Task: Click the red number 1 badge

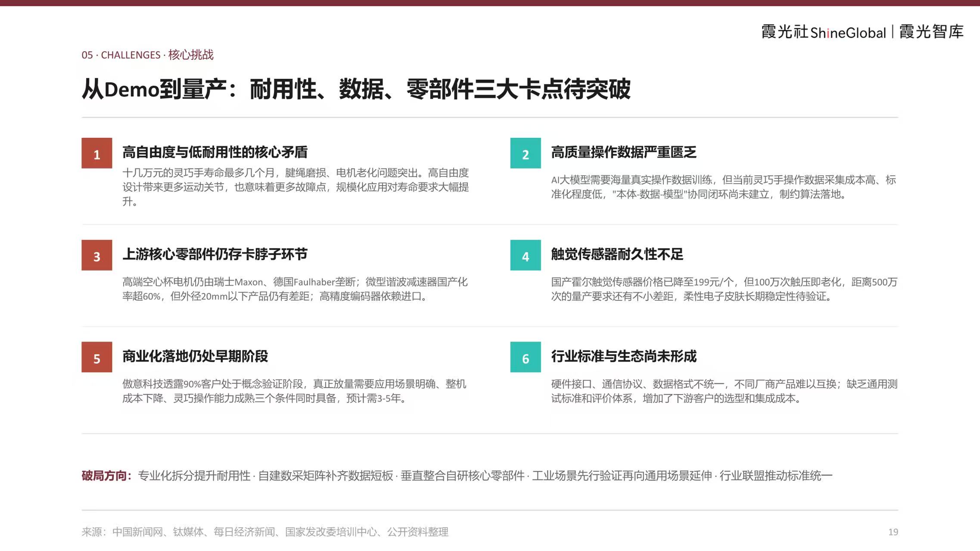Action: click(96, 153)
